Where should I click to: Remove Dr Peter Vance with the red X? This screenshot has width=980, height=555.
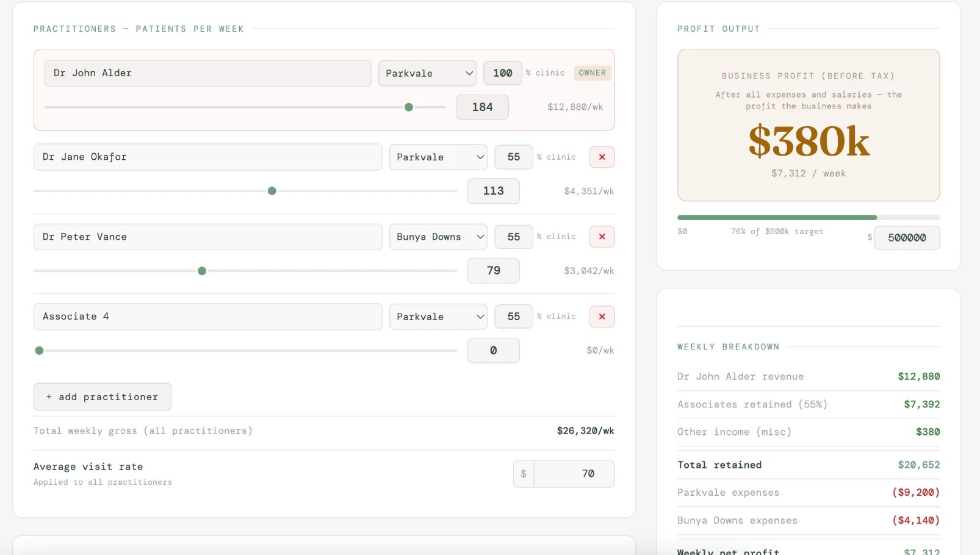pos(602,237)
